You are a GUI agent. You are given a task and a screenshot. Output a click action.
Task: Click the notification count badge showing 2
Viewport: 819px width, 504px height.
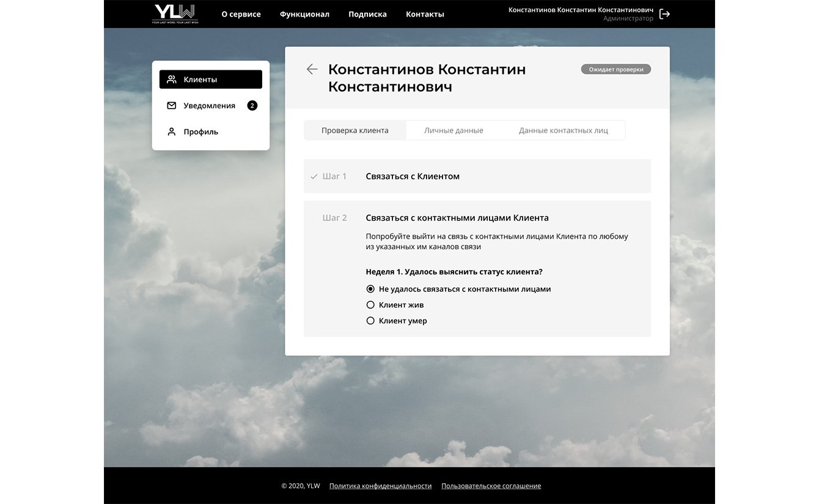252,106
